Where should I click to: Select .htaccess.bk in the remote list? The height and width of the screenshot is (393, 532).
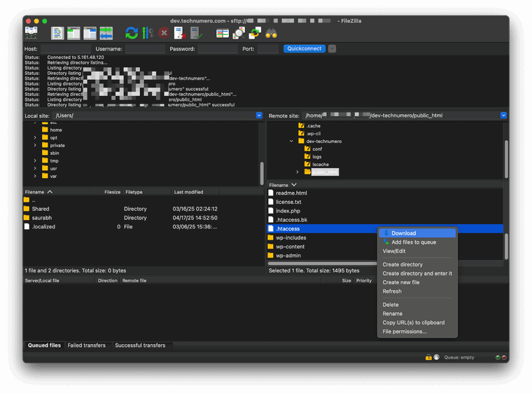[291, 220]
